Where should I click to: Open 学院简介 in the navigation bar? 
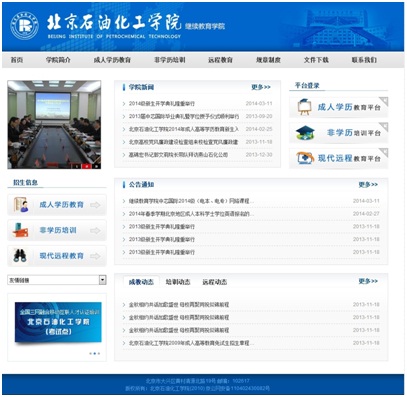coord(58,60)
